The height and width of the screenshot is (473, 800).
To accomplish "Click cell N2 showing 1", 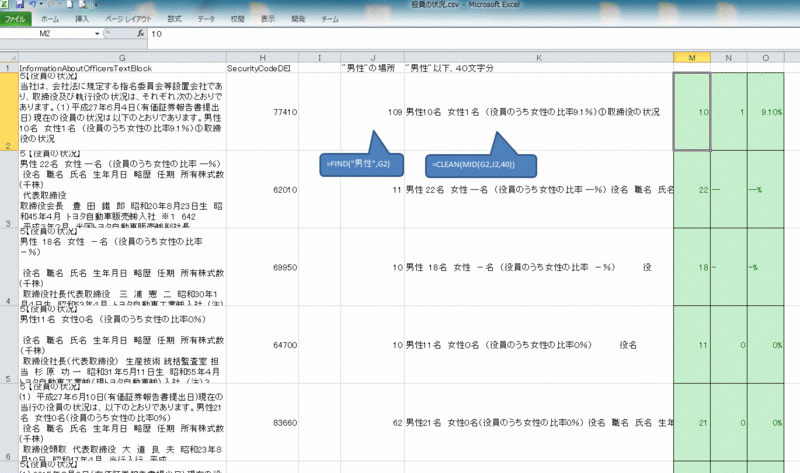I will [x=729, y=112].
